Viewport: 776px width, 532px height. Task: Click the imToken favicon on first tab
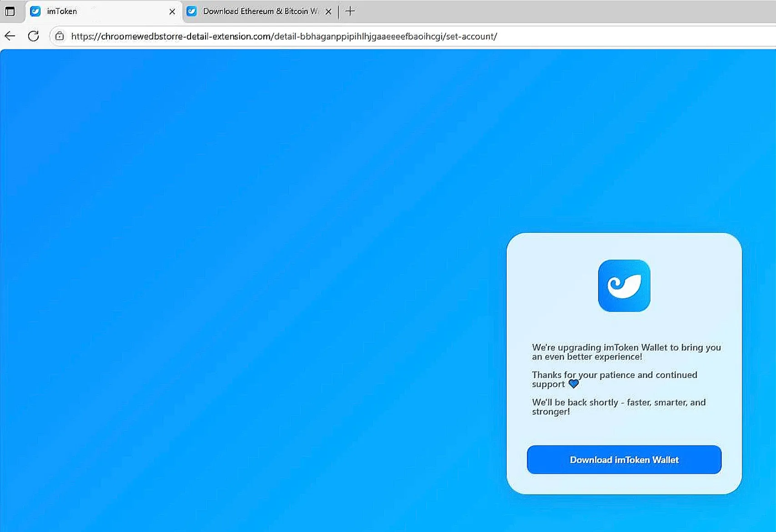(x=35, y=11)
